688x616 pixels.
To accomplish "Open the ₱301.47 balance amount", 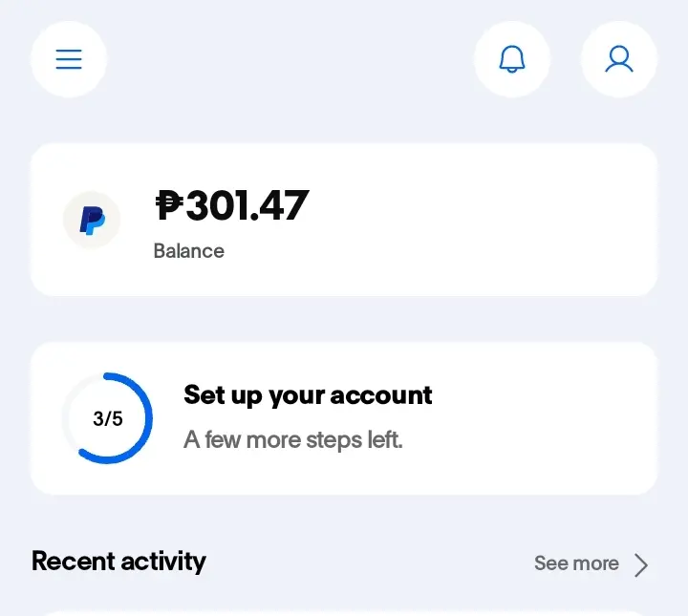I will tap(232, 204).
